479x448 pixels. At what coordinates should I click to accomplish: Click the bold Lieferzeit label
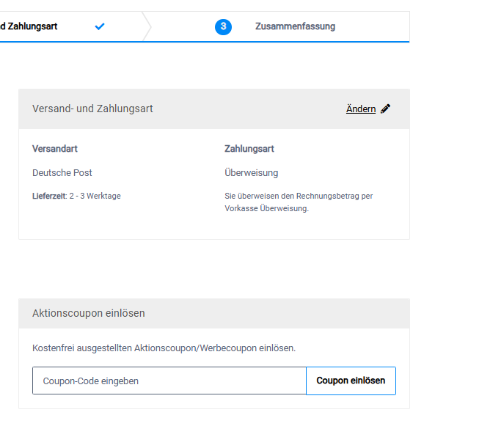click(49, 196)
